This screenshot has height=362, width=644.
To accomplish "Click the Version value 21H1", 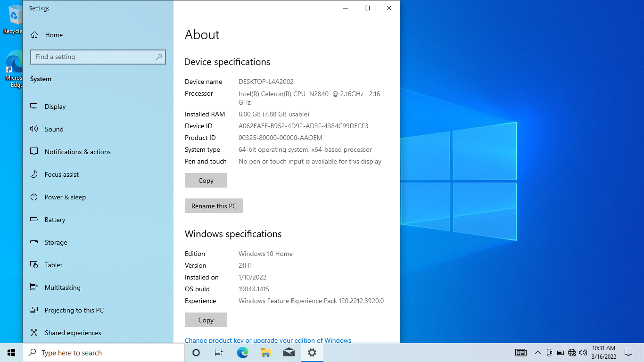I will (x=245, y=265).
